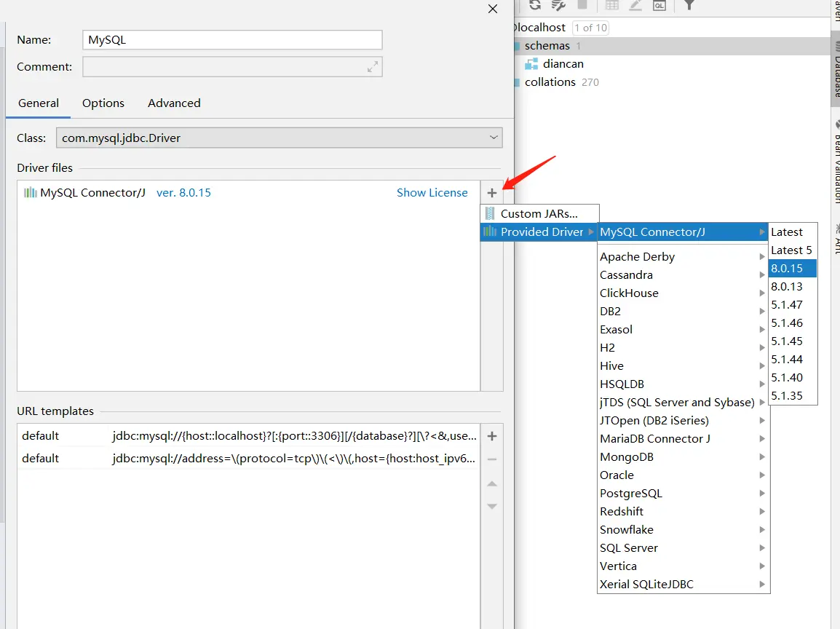Select driver version 5.1.47
The image size is (840, 629).
(793, 305)
